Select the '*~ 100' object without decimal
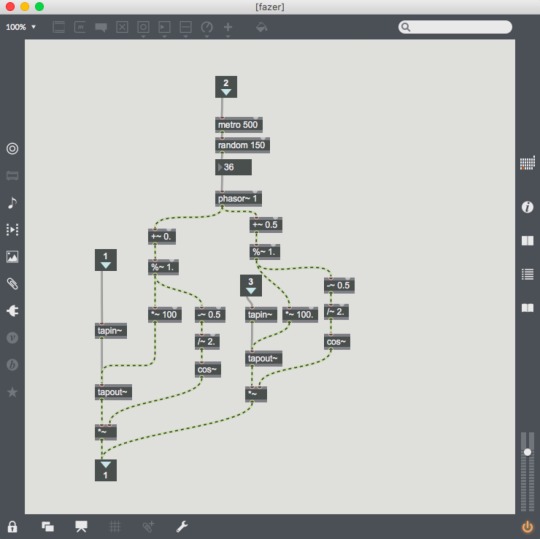 tap(165, 314)
